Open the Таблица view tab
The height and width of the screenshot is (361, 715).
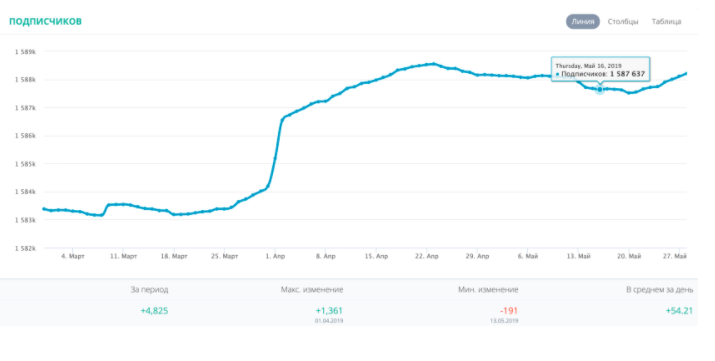(x=666, y=21)
